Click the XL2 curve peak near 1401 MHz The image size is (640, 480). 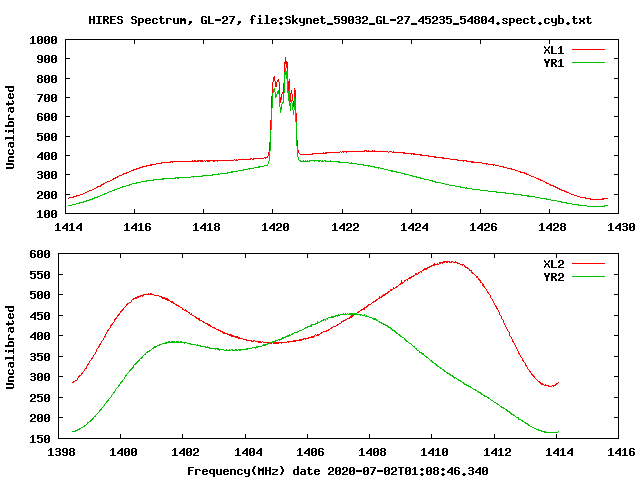click(x=149, y=294)
